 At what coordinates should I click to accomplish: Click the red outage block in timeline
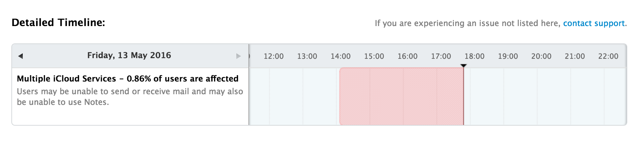(x=401, y=96)
